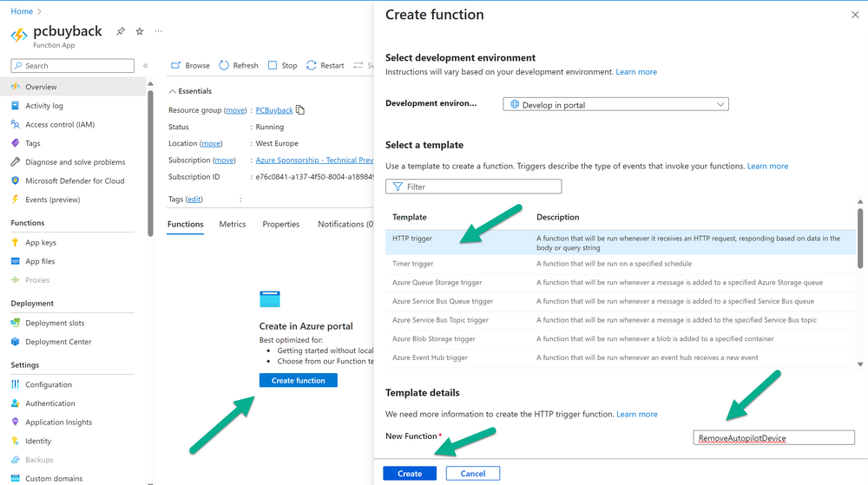This screenshot has height=485, width=868.
Task: Select Azure Queue Storage trigger template
Action: click(621, 283)
